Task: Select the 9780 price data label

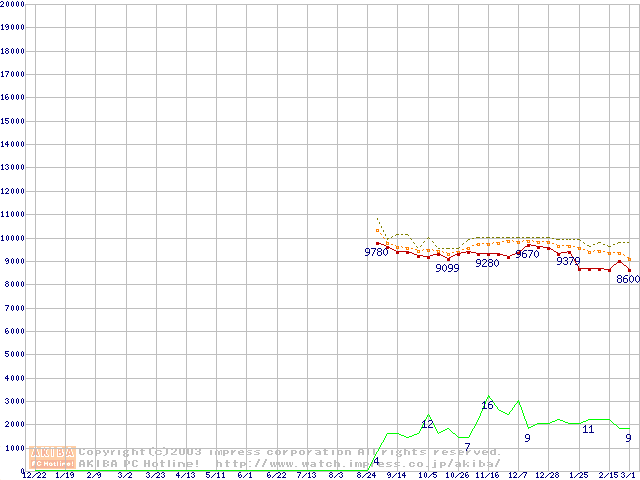Action: click(x=376, y=253)
